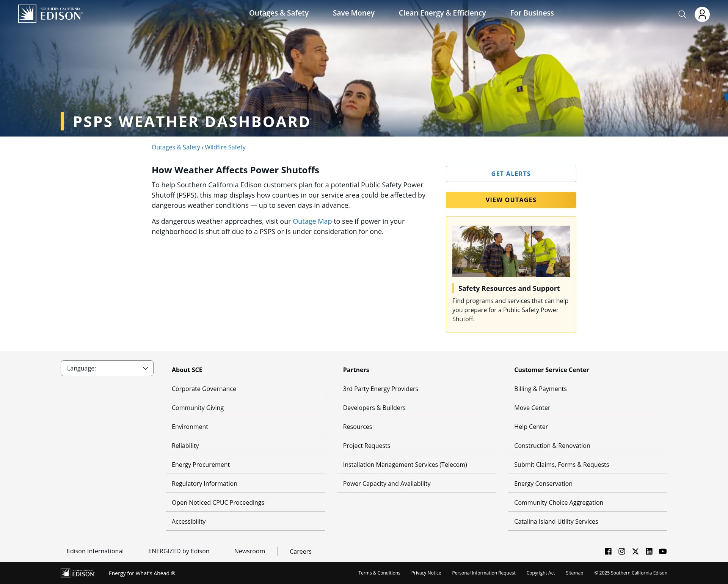Open the search magnifier icon
This screenshot has height=584, width=728.
tap(682, 14)
